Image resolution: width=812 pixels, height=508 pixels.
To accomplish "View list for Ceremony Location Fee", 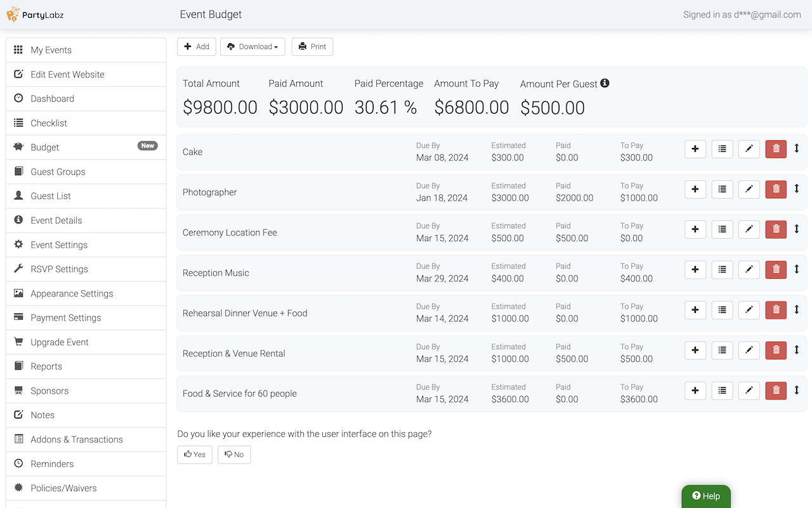I will pyautogui.click(x=722, y=229).
